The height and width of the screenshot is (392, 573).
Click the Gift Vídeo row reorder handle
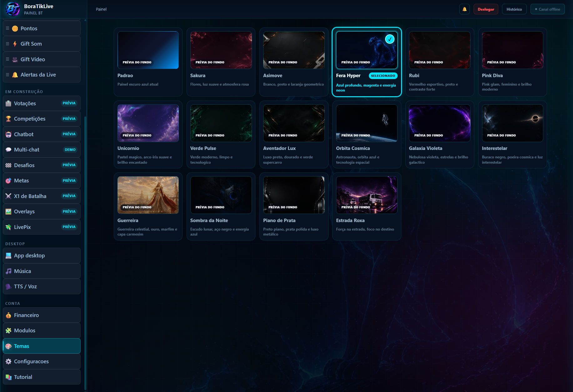(8, 59)
